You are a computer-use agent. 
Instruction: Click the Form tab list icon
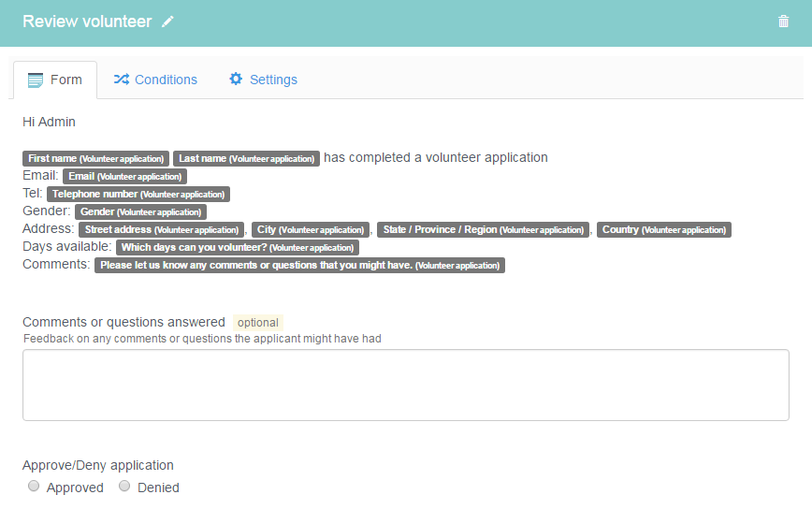coord(36,80)
